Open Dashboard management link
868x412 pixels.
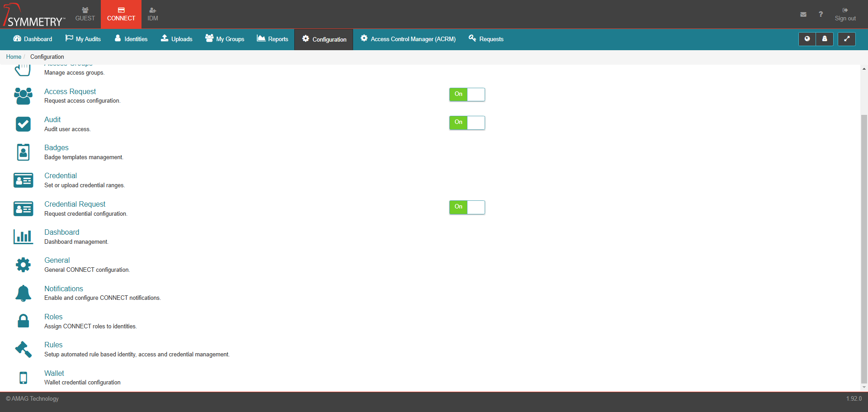(62, 232)
